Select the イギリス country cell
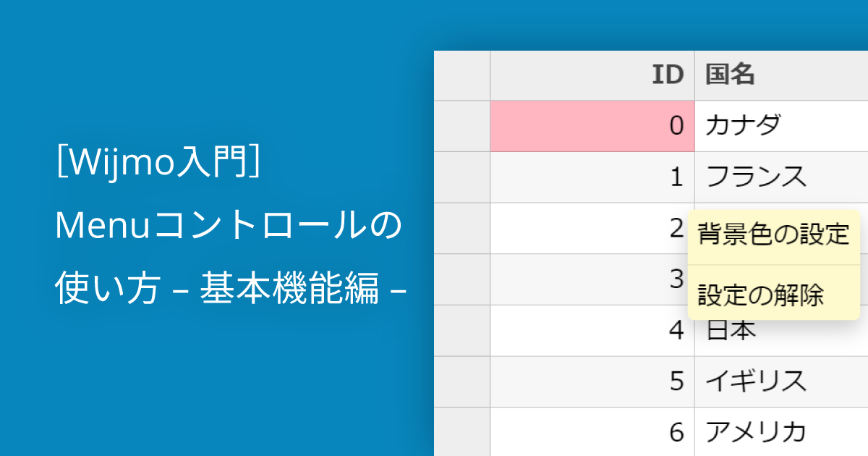Screen dimensions: 868x456 (x=752, y=381)
